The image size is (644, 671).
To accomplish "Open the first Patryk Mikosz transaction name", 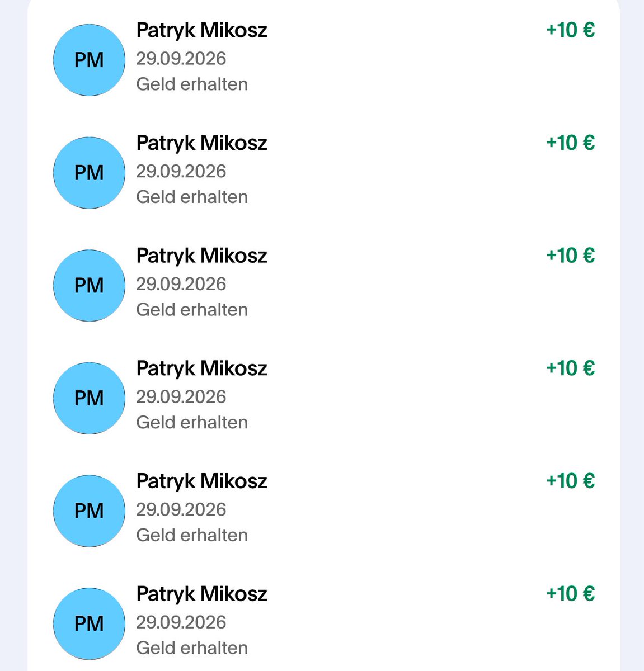I will tap(202, 31).
